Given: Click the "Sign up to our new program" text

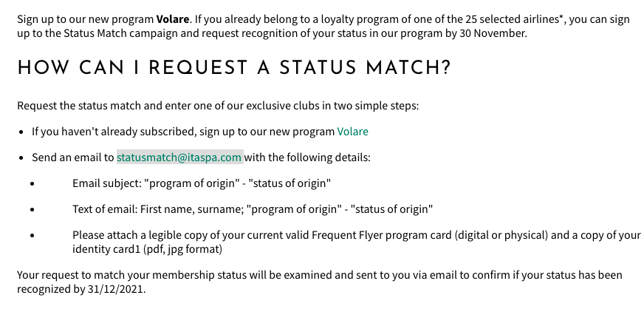Looking at the screenshot, I should tap(85, 19).
